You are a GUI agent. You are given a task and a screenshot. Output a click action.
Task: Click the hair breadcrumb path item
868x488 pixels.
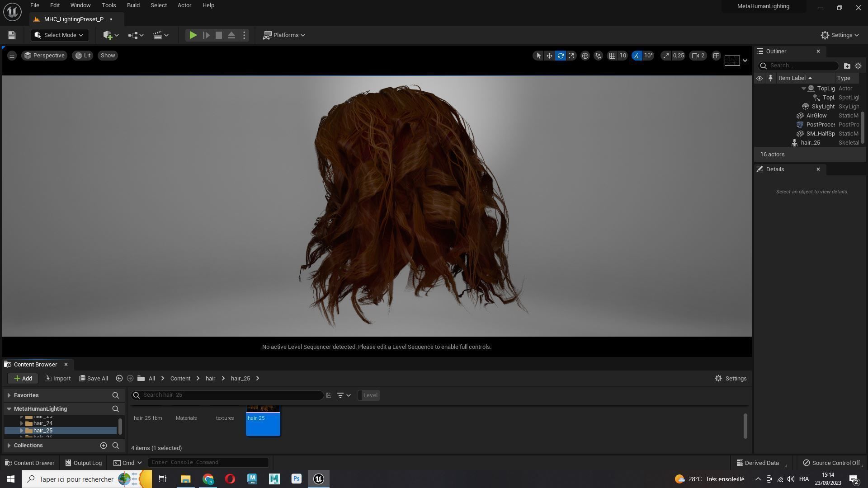click(x=210, y=379)
